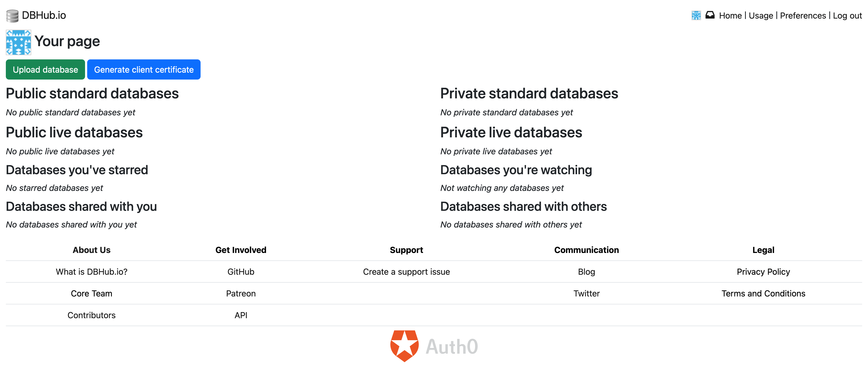Click the Auth0 shield logo
Image resolution: width=868 pixels, height=376 pixels.
(404, 346)
